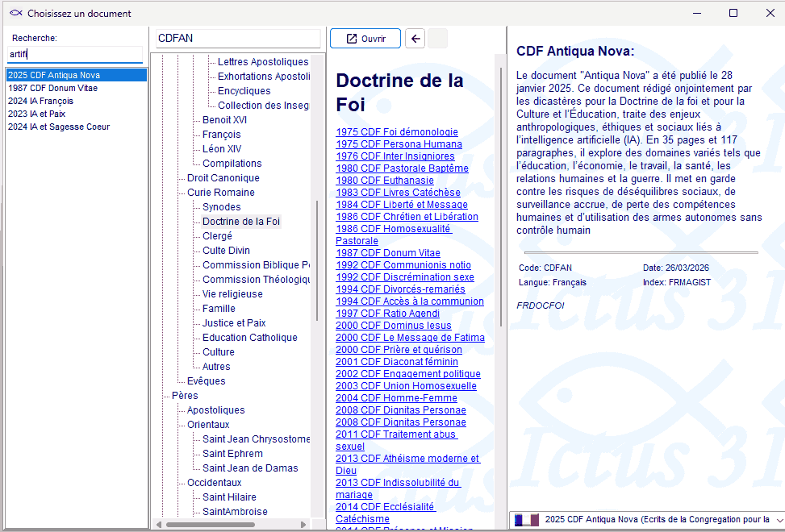
Task: Select "Saint Jean Chrysostome" under Orientaux
Action: click(257, 438)
